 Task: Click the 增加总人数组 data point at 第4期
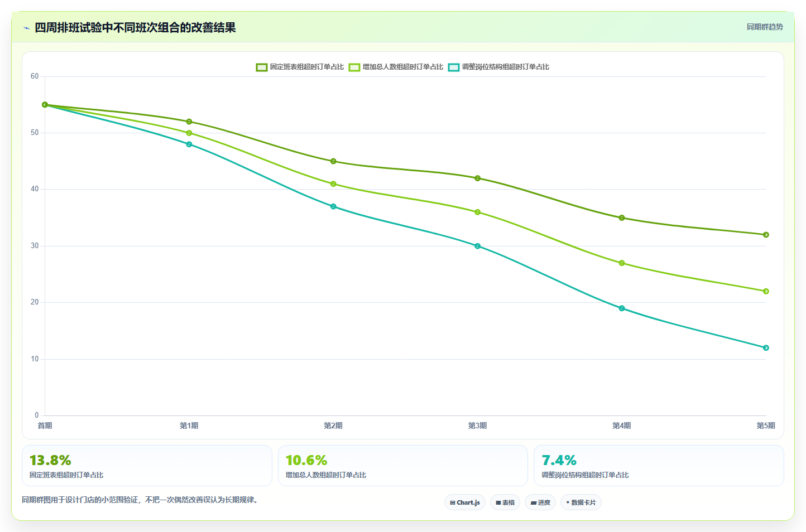(x=622, y=263)
